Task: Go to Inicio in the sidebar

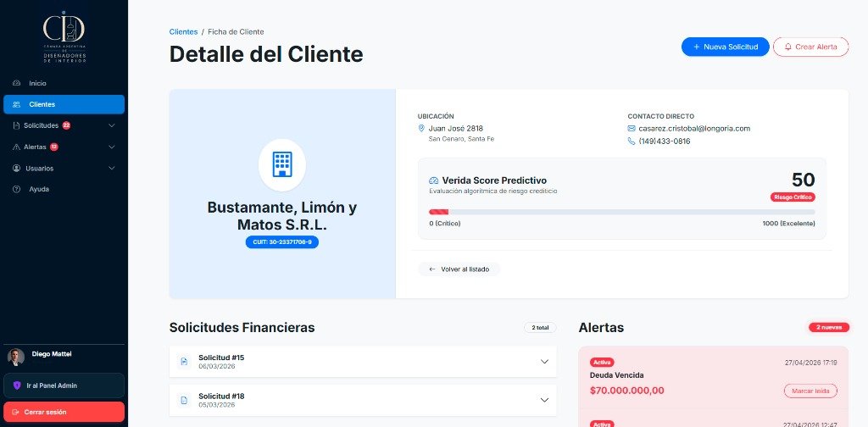Action: 64,83
